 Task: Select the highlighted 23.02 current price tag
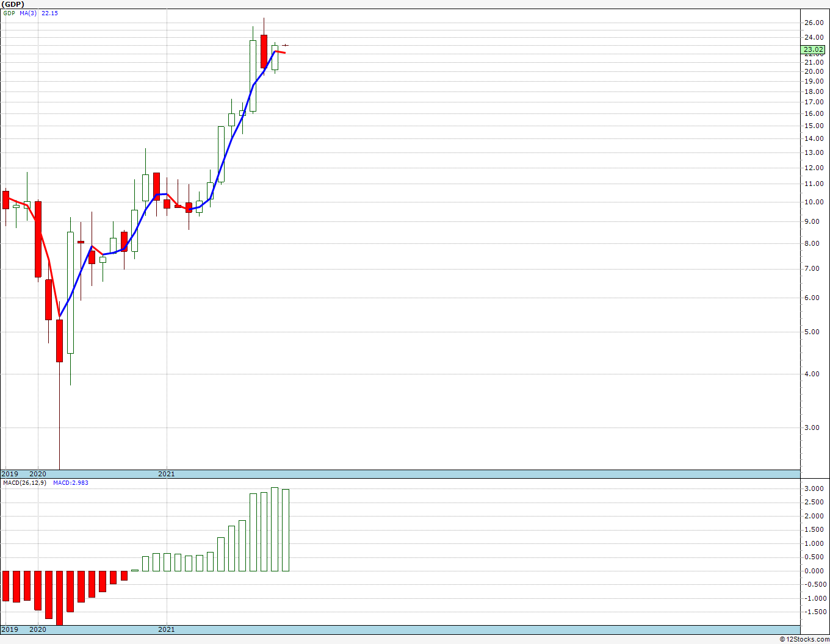point(814,50)
